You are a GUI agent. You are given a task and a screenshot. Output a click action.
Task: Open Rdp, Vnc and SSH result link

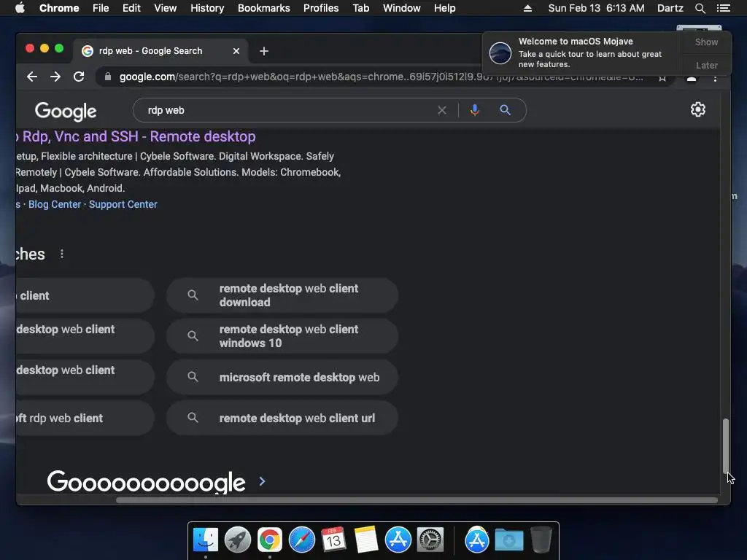136,136
